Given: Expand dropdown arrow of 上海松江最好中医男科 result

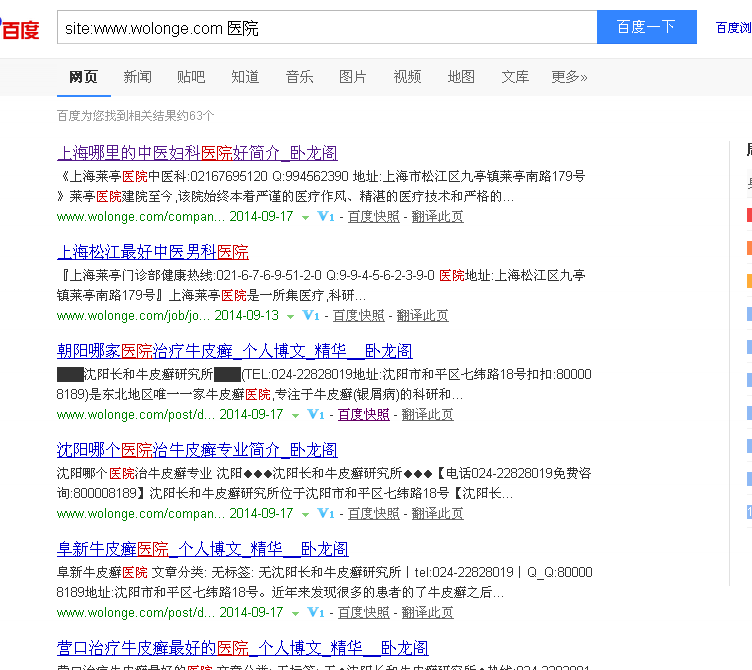Looking at the screenshot, I should tap(290, 317).
